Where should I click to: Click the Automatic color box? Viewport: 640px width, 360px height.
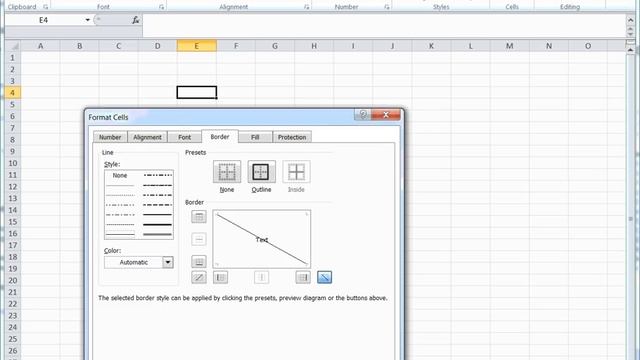pos(133,262)
